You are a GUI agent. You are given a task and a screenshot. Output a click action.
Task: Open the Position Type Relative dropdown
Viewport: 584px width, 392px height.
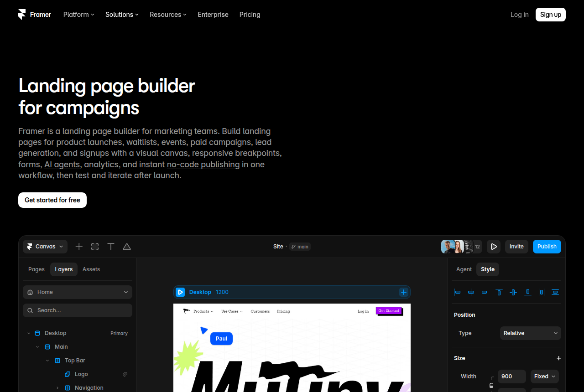pyautogui.click(x=531, y=333)
